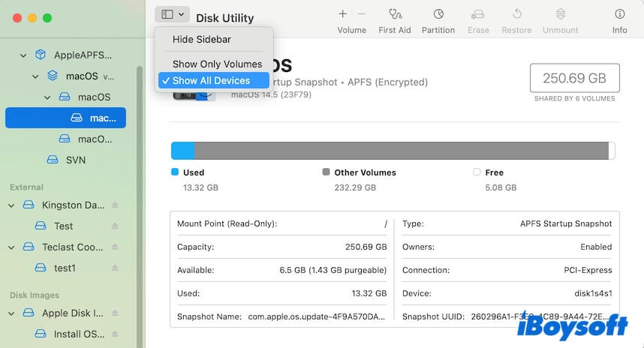Click the Info icon in toolbar

coord(619,14)
